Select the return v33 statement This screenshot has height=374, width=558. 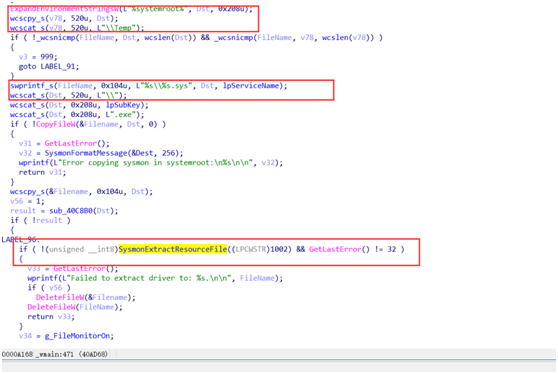click(x=51, y=316)
